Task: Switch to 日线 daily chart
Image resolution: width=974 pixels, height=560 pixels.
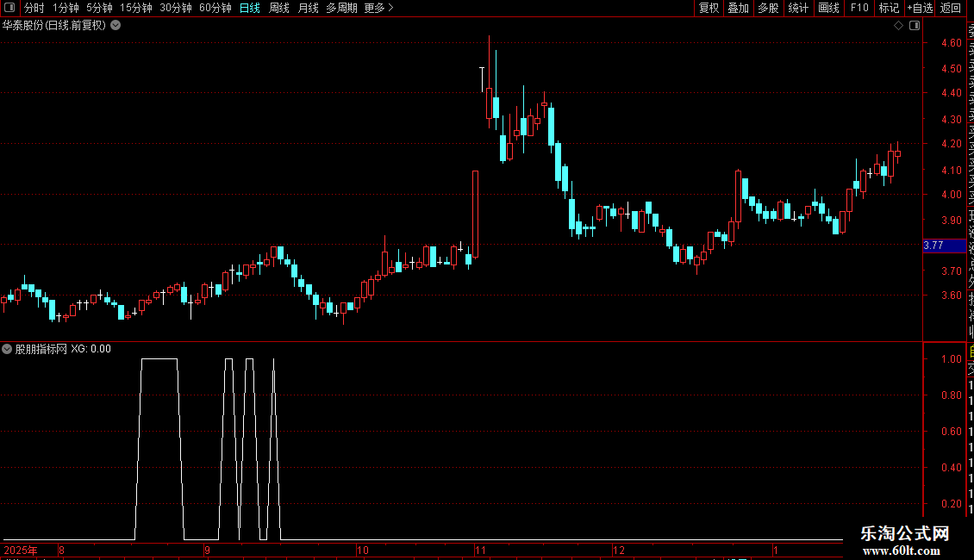Action: (250, 8)
